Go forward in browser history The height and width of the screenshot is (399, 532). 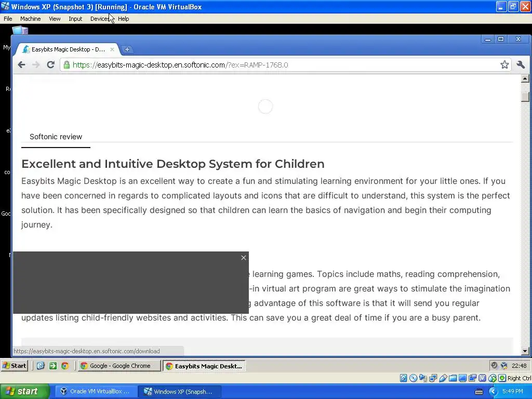(x=36, y=65)
